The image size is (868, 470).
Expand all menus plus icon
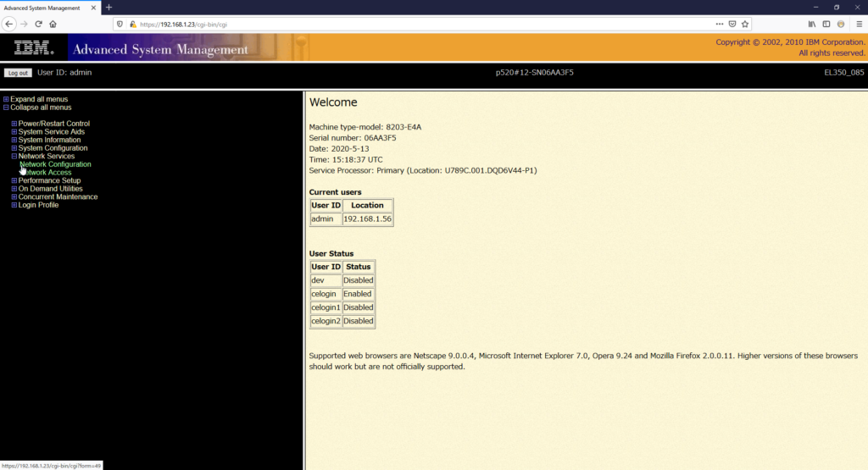pos(6,100)
